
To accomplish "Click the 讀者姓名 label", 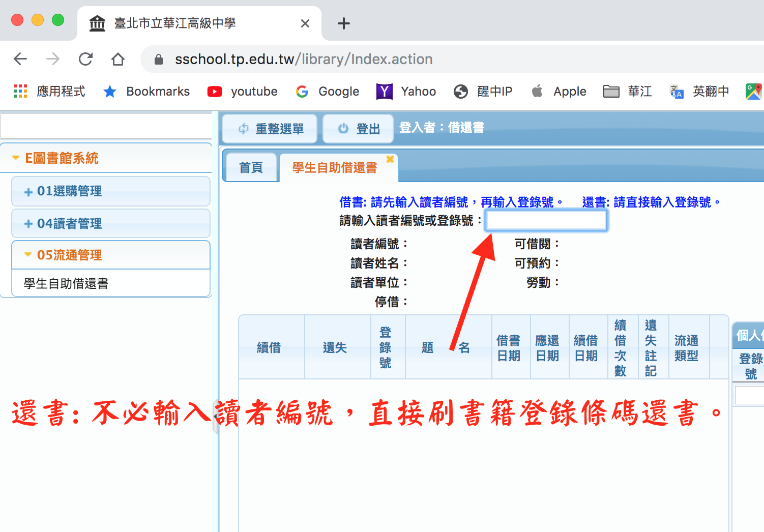I will pyautogui.click(x=379, y=263).
